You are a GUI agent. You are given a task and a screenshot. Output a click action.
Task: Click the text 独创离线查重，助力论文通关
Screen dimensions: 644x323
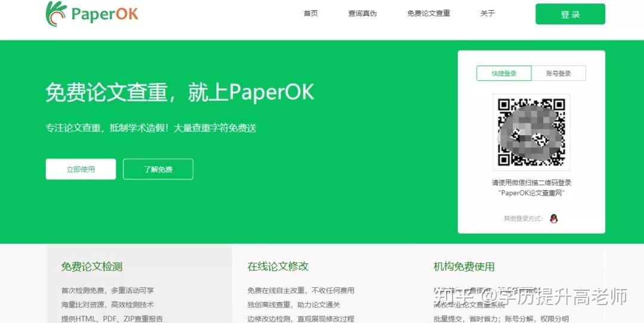[293, 305]
